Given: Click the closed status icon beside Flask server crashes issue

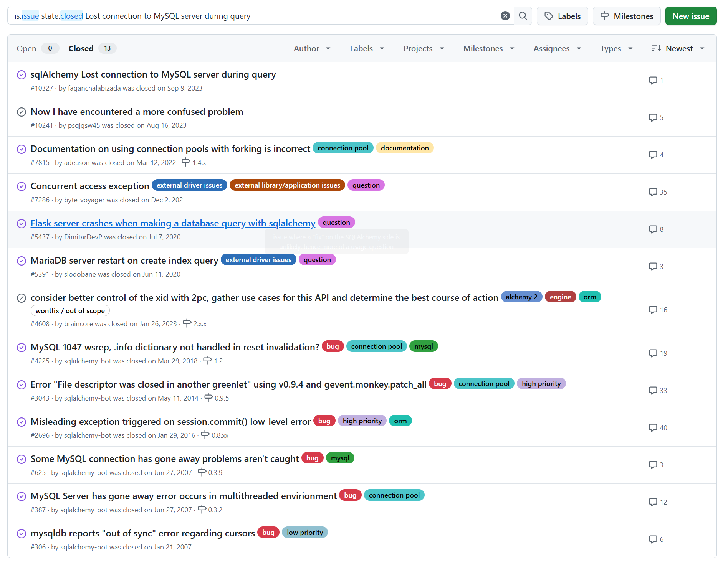Looking at the screenshot, I should (22, 224).
